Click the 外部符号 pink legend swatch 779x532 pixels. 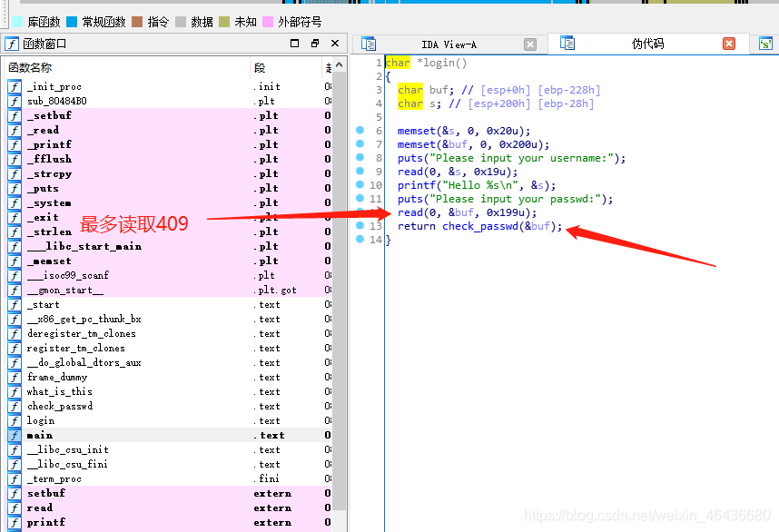tap(268, 22)
